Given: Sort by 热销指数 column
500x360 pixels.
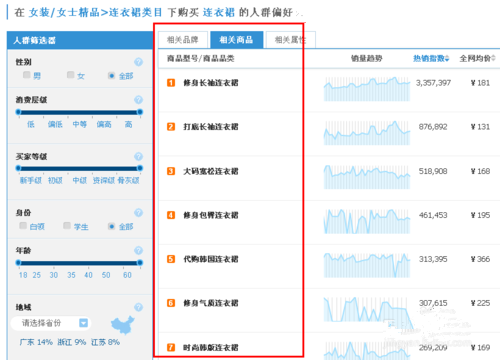Looking at the screenshot, I should (x=431, y=59).
